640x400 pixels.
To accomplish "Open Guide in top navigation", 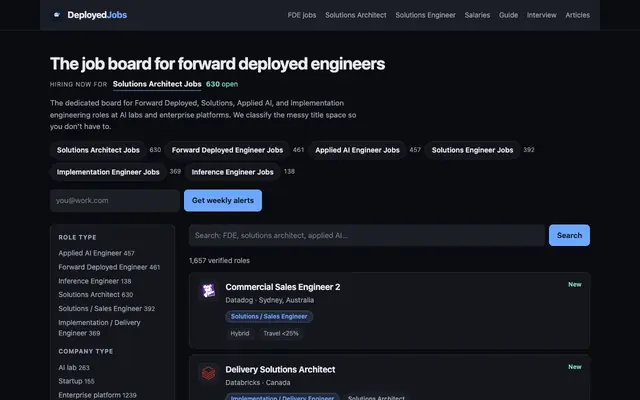I will pos(508,15).
